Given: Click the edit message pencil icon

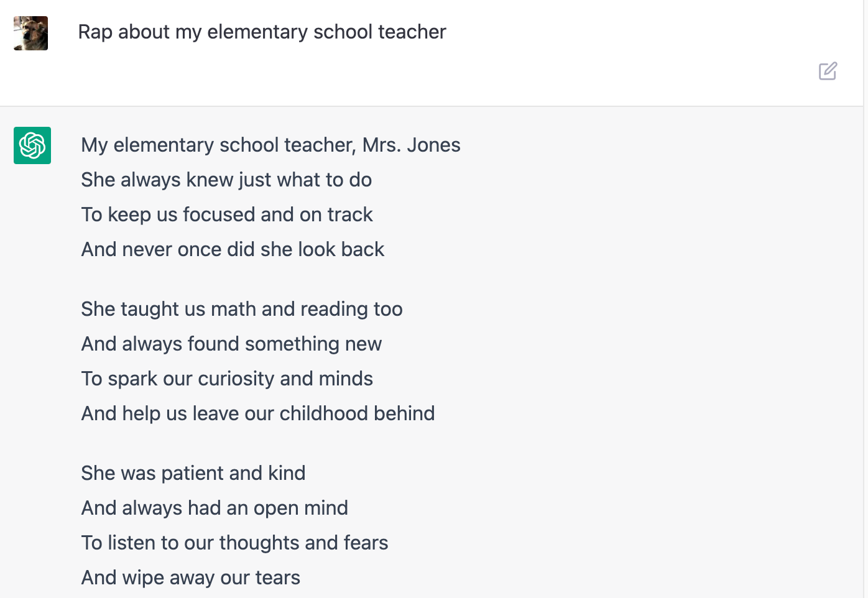Looking at the screenshot, I should point(828,71).
